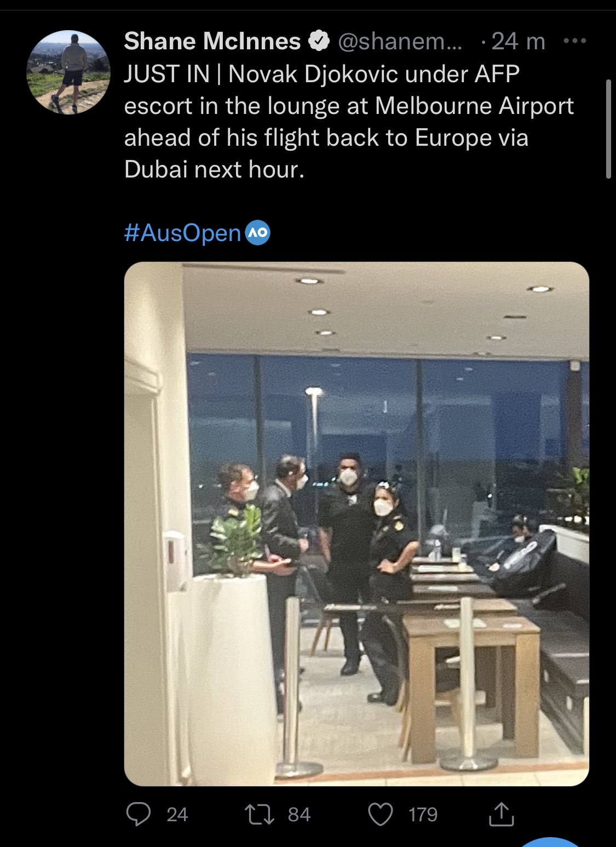Image resolution: width=616 pixels, height=847 pixels.
Task: Click the 'Dubai next hour' tweet line
Action: tap(214, 169)
